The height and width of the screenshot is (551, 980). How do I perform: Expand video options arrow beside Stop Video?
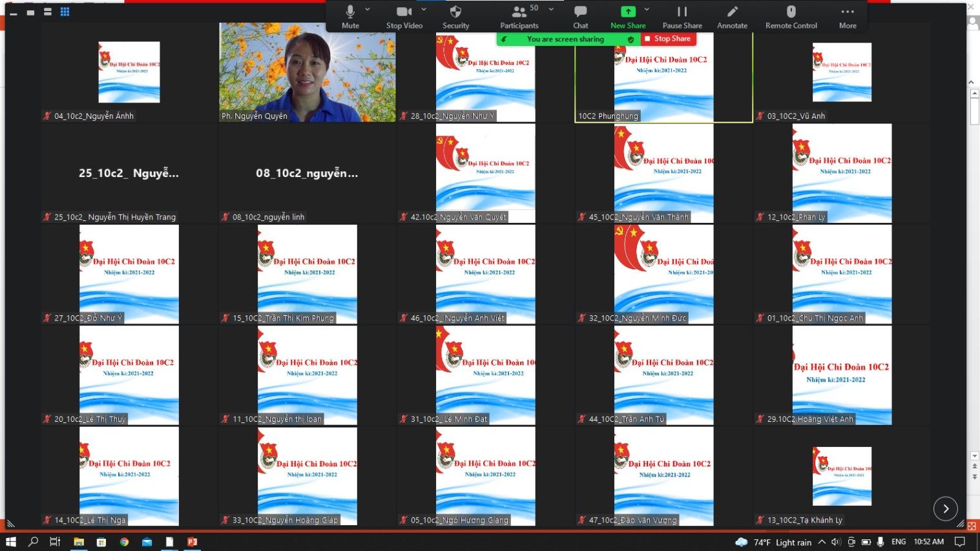(424, 10)
